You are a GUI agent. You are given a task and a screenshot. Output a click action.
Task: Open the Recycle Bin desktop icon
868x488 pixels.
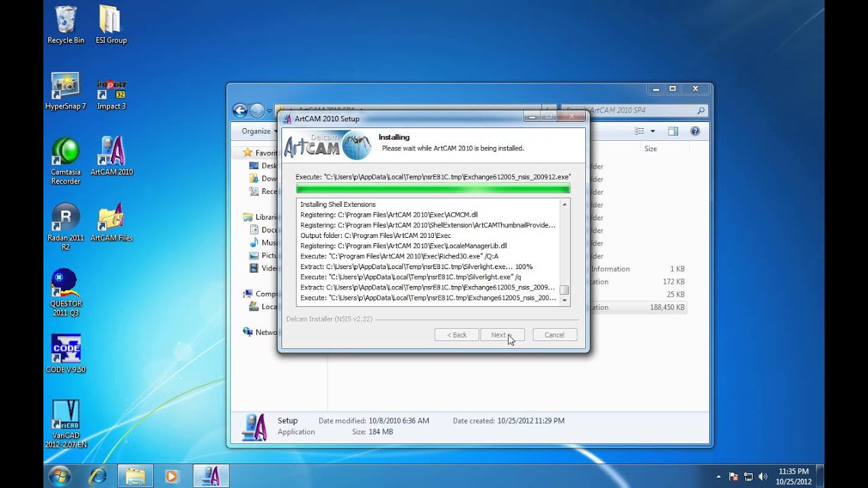(x=66, y=25)
